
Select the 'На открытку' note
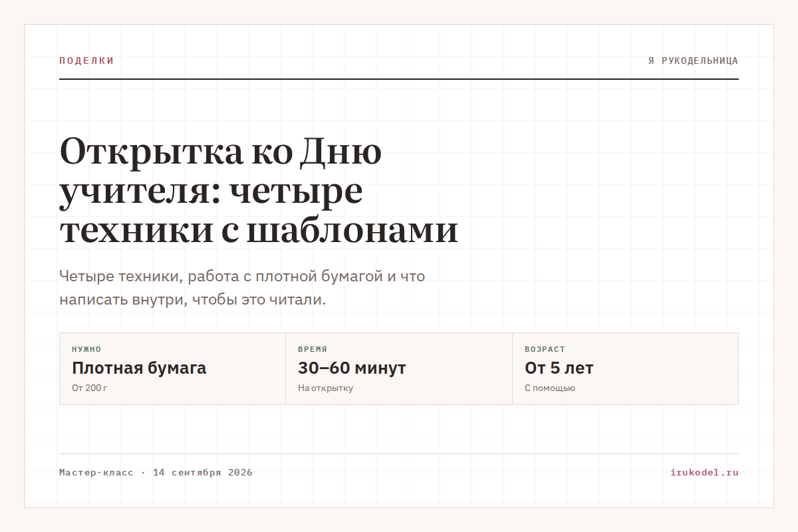pyautogui.click(x=325, y=388)
